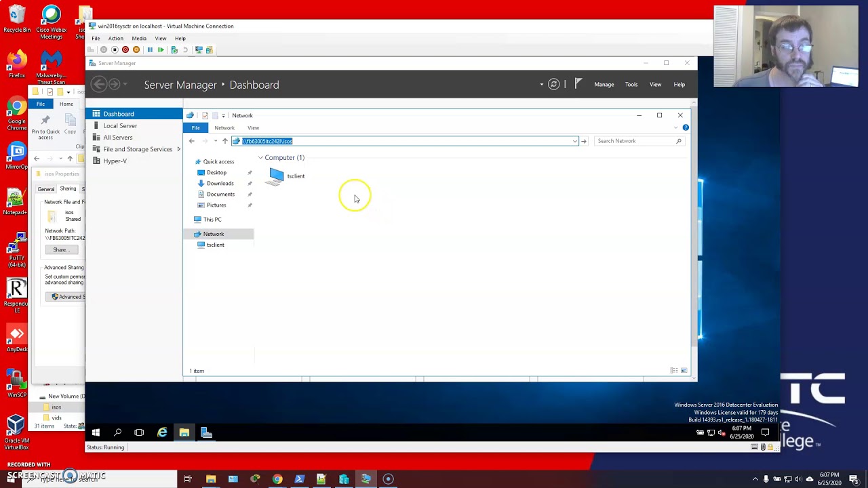Expand the ribbon in Network window

click(676, 127)
